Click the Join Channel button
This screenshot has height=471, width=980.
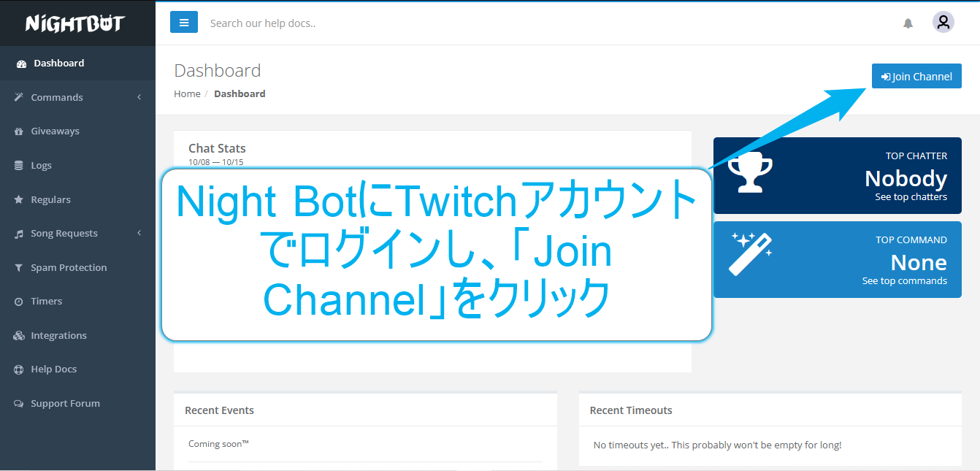(x=916, y=76)
